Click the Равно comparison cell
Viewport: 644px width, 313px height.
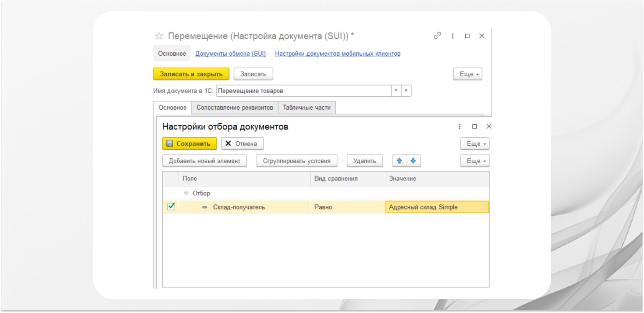pos(348,207)
